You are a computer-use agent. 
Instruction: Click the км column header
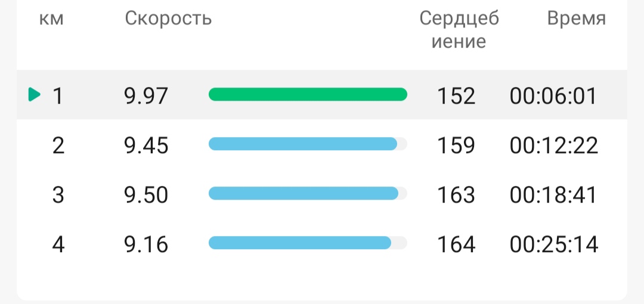(52, 19)
